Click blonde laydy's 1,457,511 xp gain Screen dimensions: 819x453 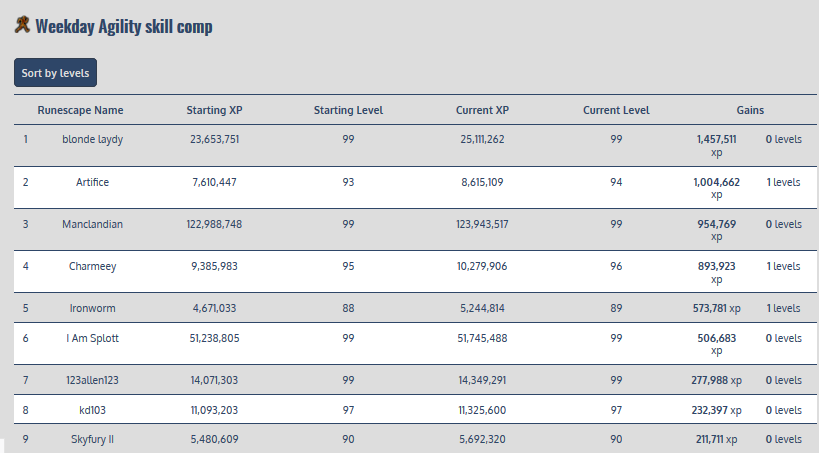coord(716,140)
